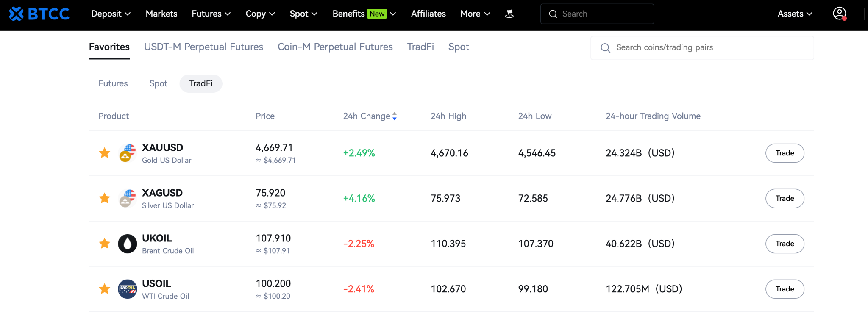Remove USOIL from favorites via star

104,289
